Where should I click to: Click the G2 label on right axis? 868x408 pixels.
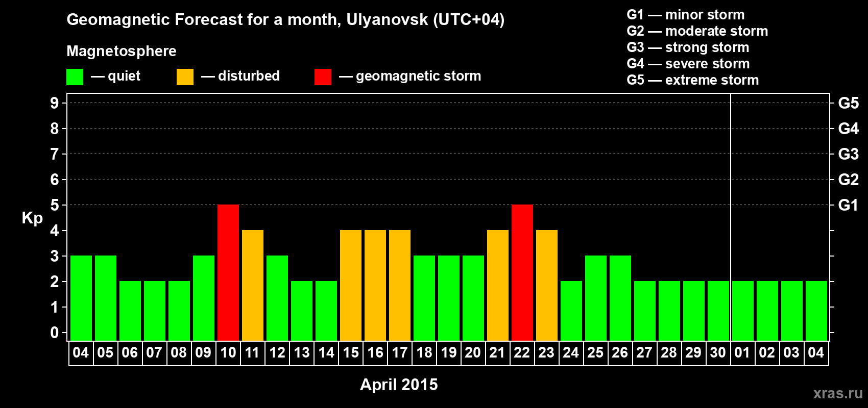pos(848,180)
